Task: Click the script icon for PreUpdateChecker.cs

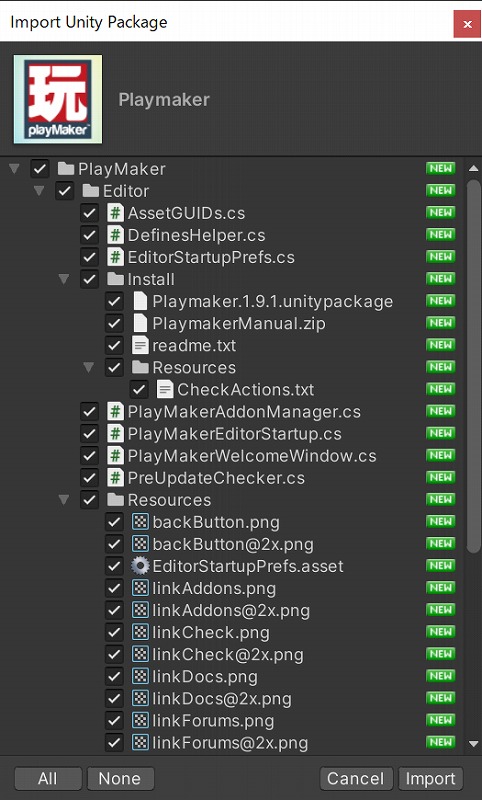Action: point(115,478)
